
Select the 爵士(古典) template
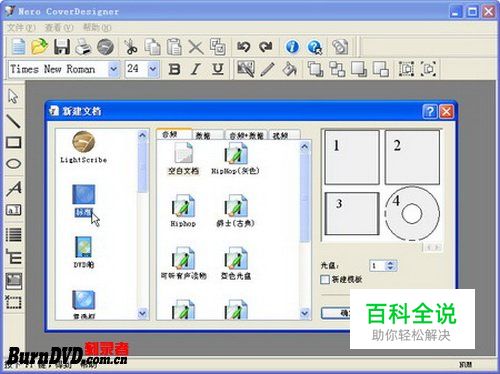(236, 211)
